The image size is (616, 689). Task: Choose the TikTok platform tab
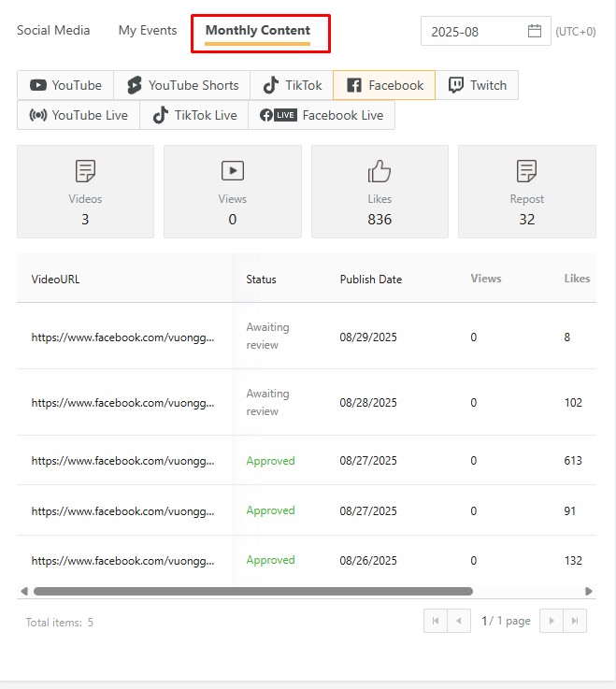292,85
